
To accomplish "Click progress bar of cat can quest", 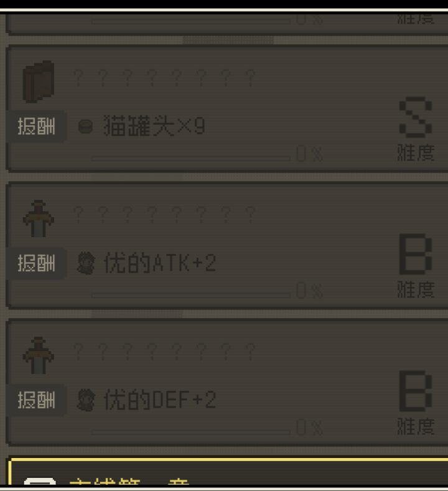I will [191, 159].
